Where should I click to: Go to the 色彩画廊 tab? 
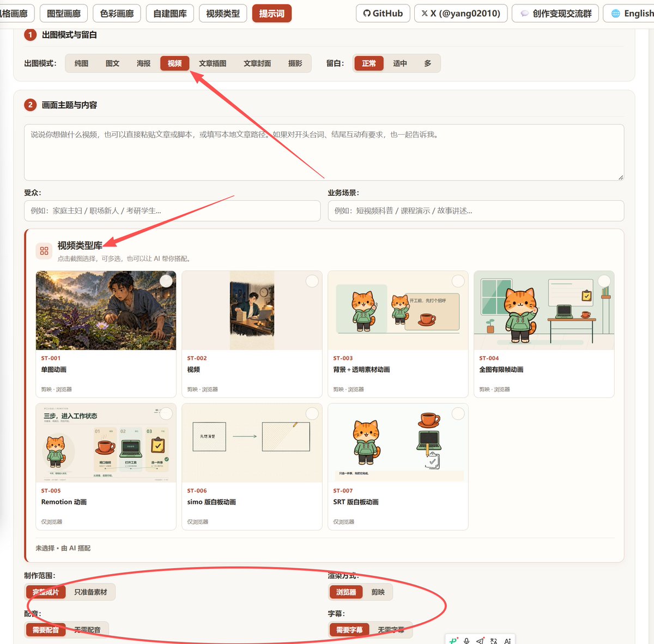pyautogui.click(x=117, y=13)
